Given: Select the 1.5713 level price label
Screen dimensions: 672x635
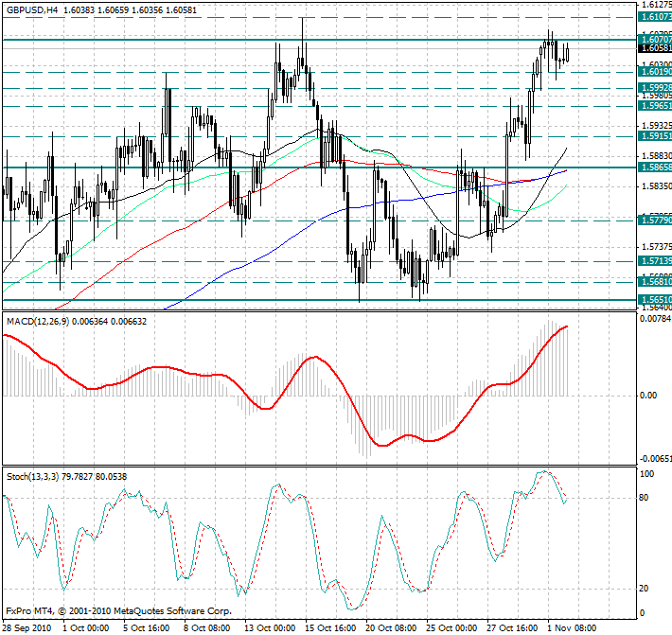Looking at the screenshot, I should pos(655,261).
